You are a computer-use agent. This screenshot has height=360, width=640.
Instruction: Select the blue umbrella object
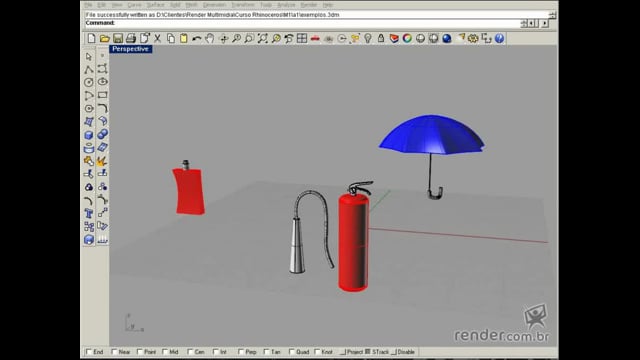432,135
